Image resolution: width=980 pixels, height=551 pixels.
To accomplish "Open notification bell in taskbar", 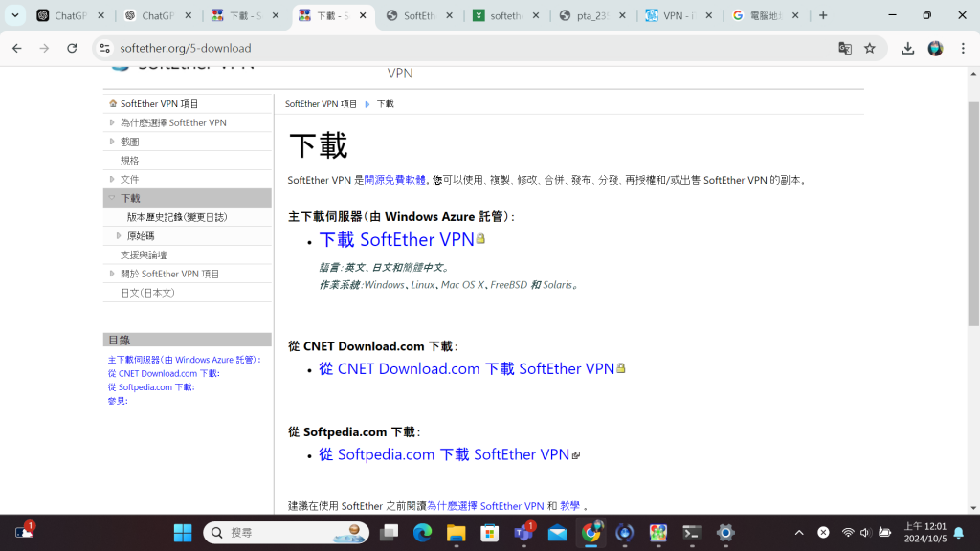I will click(959, 533).
